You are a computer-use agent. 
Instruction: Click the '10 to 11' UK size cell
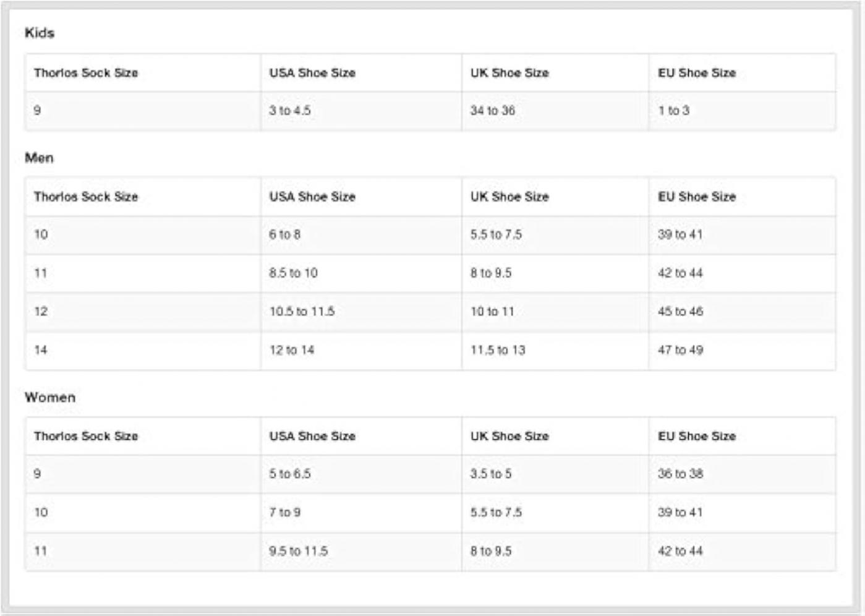click(492, 311)
